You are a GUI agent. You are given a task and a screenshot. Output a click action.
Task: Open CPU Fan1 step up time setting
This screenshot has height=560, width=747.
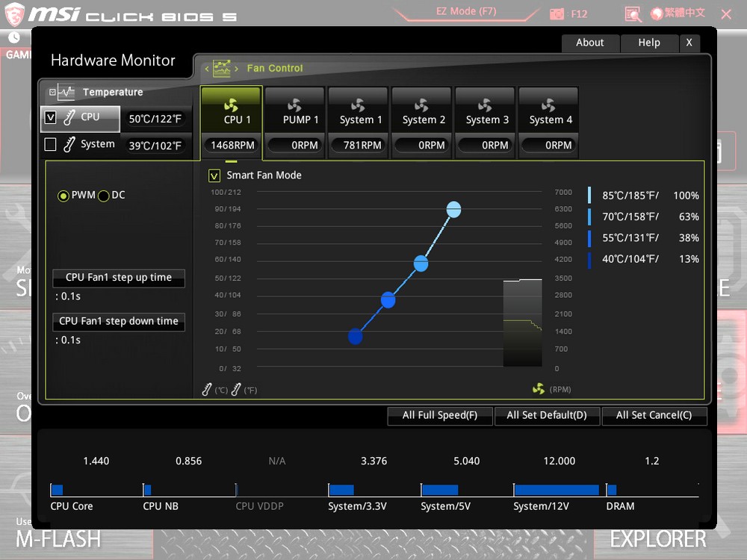click(x=119, y=278)
